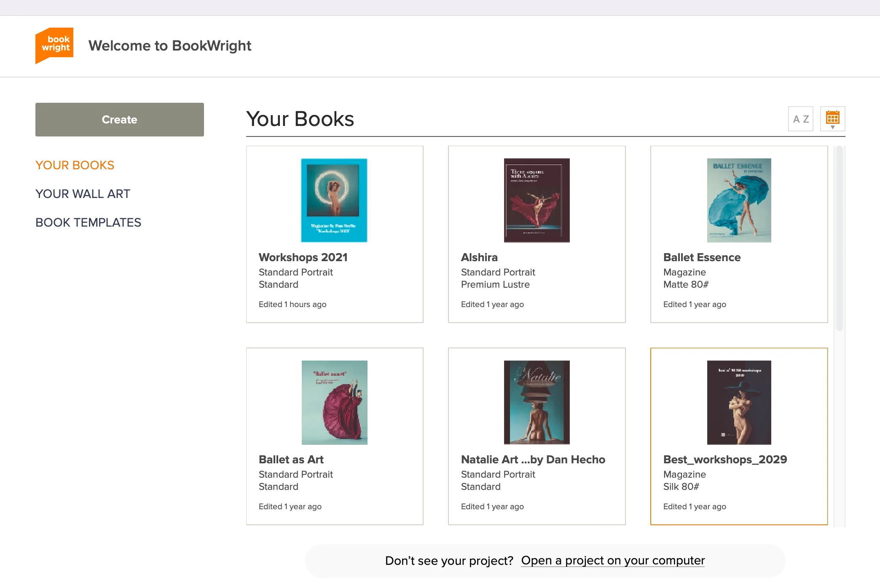Open BOOK TEMPLATES section
This screenshot has width=880, height=588.
tap(88, 222)
